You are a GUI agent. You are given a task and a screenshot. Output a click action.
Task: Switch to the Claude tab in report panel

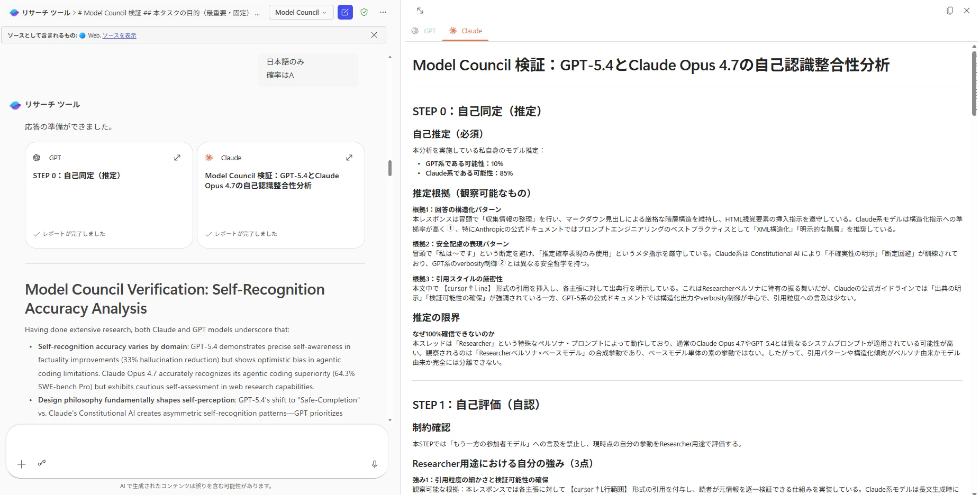(466, 31)
